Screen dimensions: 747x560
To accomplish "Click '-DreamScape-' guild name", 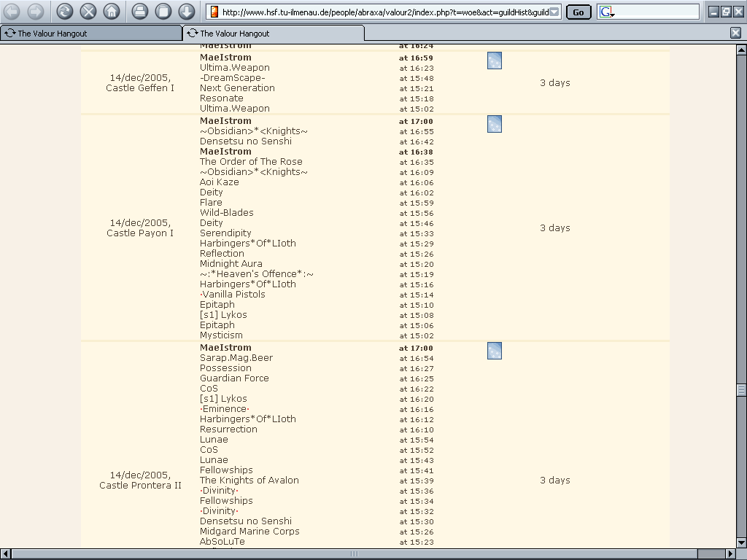I will [x=233, y=78].
